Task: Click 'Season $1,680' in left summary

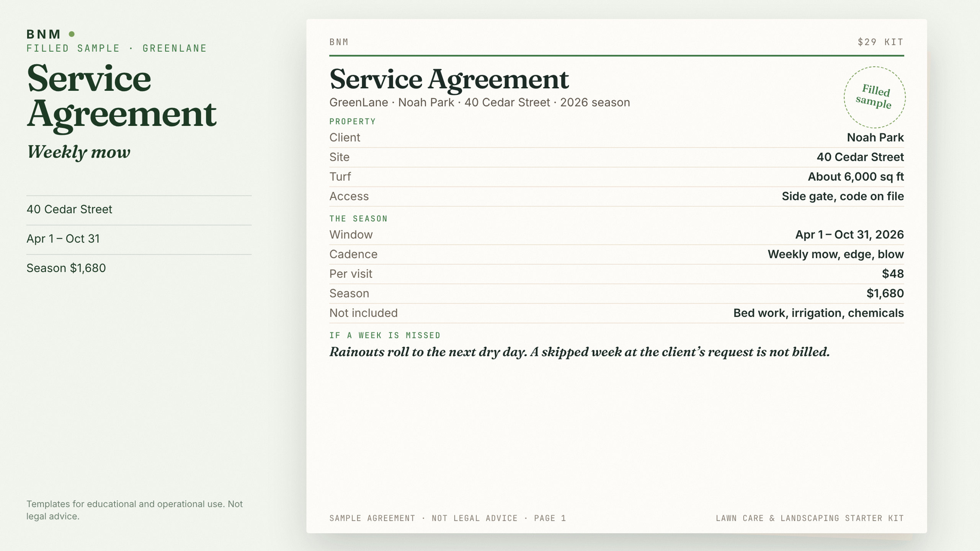Action: click(x=66, y=268)
